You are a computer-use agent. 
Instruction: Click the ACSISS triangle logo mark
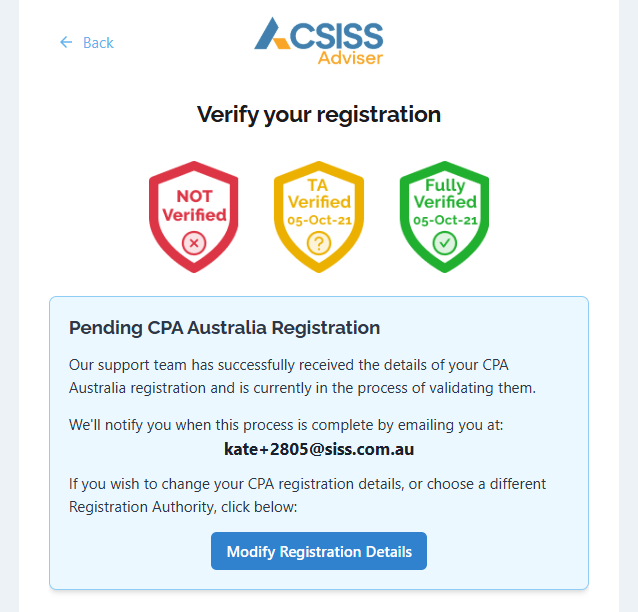point(272,34)
